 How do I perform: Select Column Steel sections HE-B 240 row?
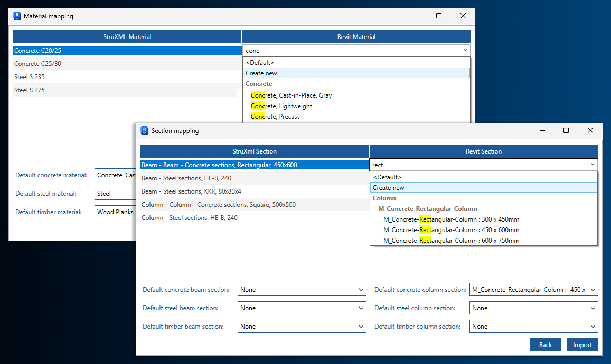(255, 218)
